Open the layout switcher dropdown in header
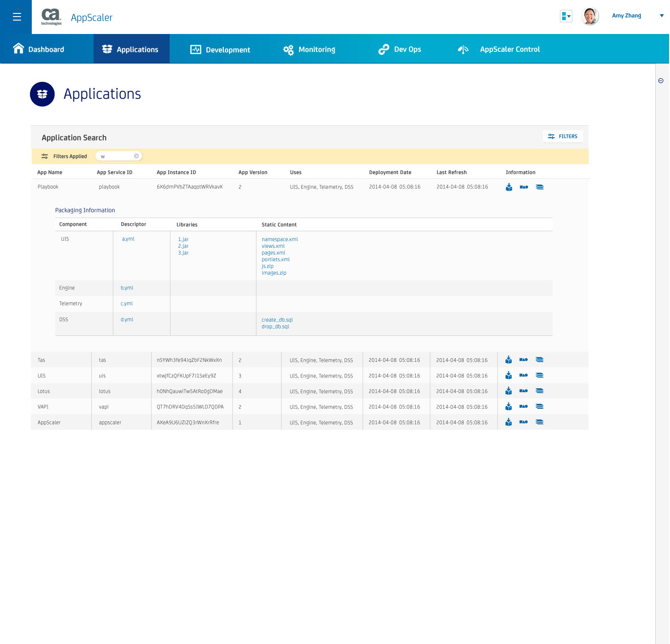The width and height of the screenshot is (670, 644). 566,17
